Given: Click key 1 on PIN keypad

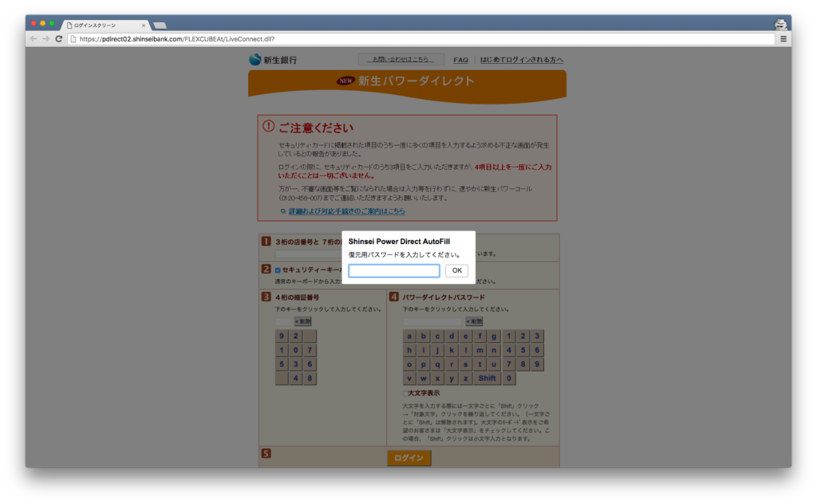Looking at the screenshot, I should click(x=282, y=350).
